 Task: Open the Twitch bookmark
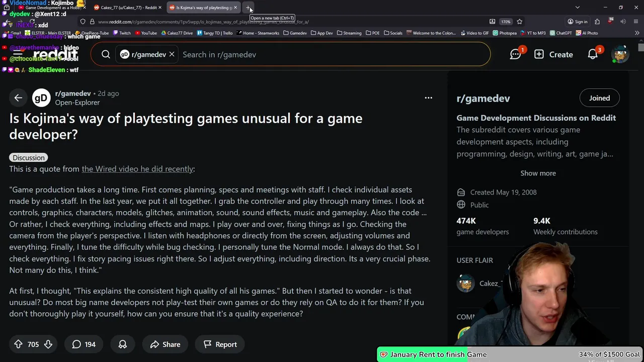coord(122,33)
